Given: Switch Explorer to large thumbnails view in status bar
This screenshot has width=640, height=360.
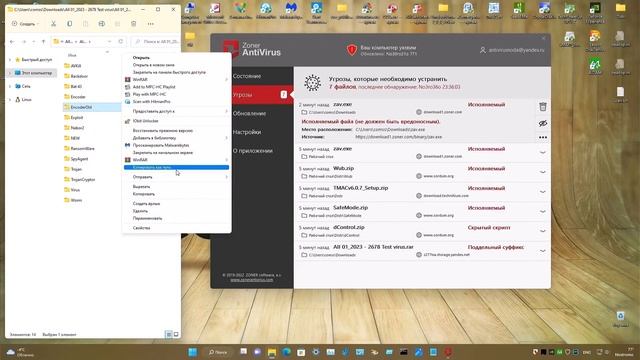Looking at the screenshot, I should pyautogui.click(x=176, y=335).
